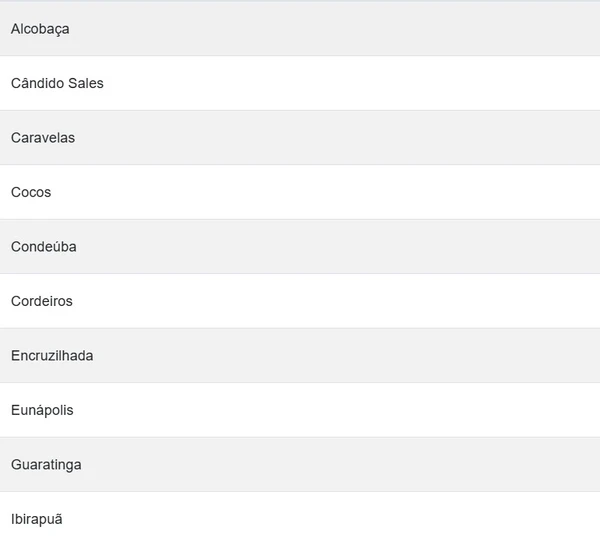Screen dimensions: 600x545
Task: Click the Eunápolis list row
Action: click(300, 410)
